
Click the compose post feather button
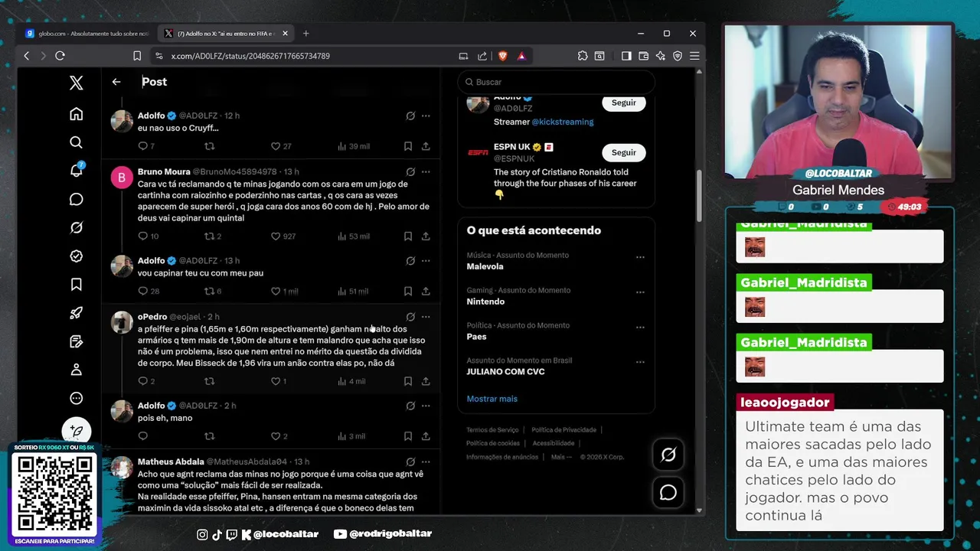pos(76,432)
